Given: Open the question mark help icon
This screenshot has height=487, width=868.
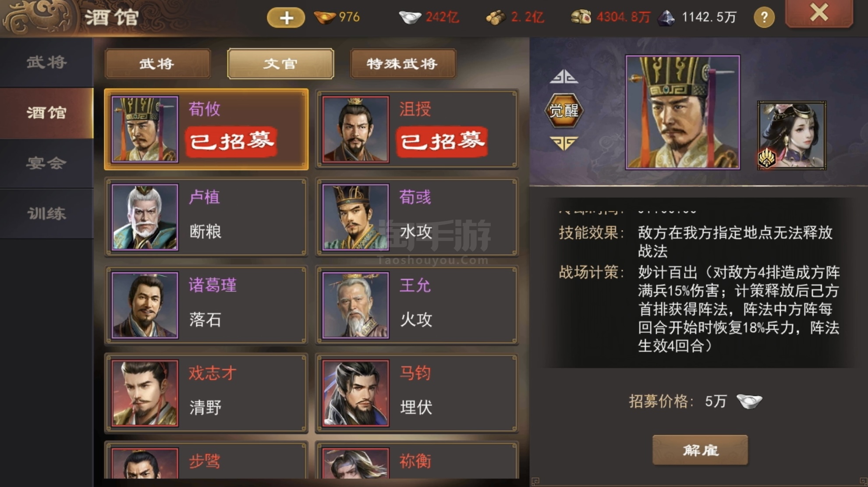Looking at the screenshot, I should [764, 17].
